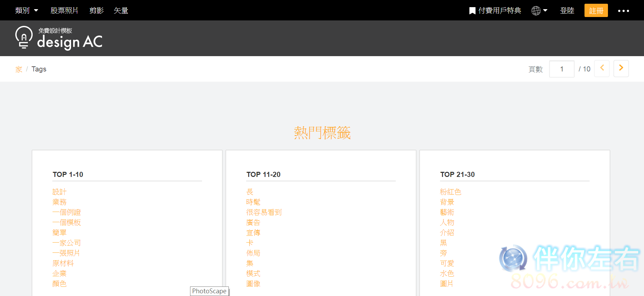Screen dimensions: 644x296
Task: Click the orange 註冊 register button
Action: click(x=596, y=11)
